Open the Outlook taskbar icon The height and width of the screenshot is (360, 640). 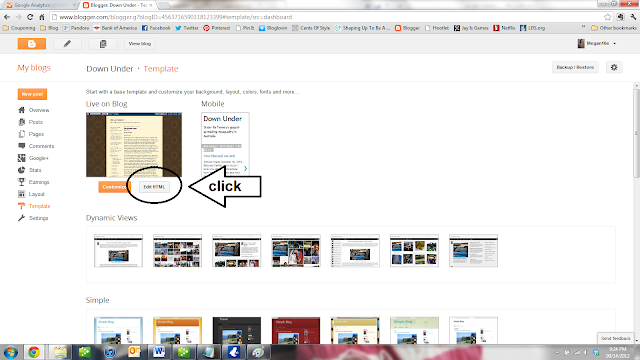[134, 352]
